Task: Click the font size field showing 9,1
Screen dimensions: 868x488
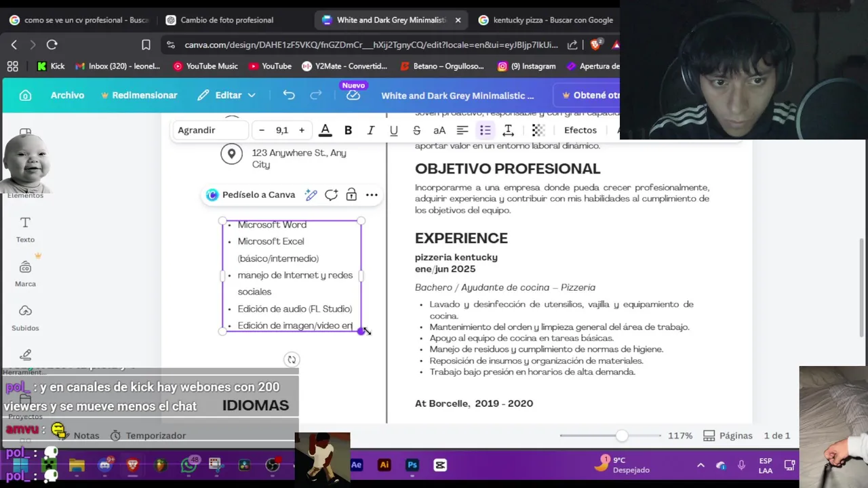Action: (x=282, y=130)
